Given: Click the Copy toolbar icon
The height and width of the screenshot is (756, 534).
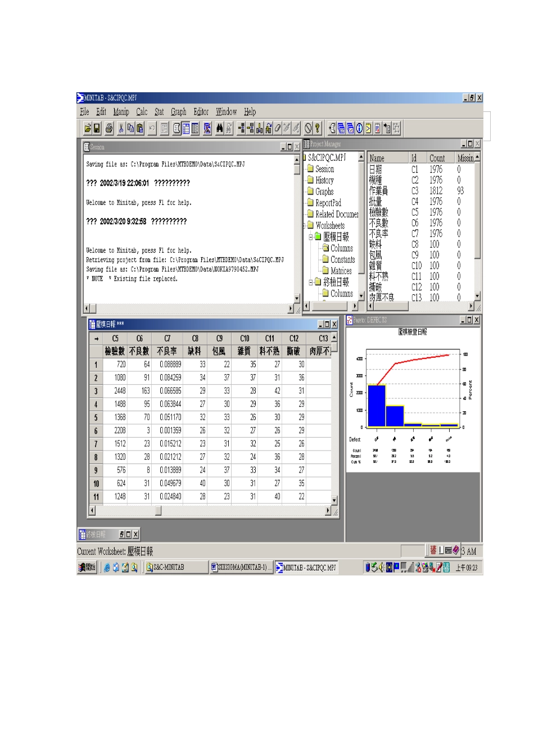Looking at the screenshot, I should click(x=130, y=129).
